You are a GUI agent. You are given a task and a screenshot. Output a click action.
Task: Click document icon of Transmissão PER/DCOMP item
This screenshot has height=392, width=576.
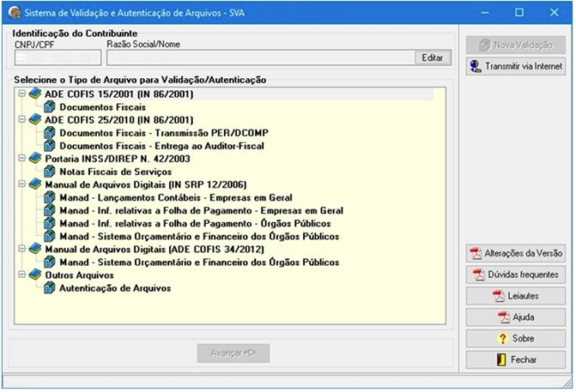(50, 132)
